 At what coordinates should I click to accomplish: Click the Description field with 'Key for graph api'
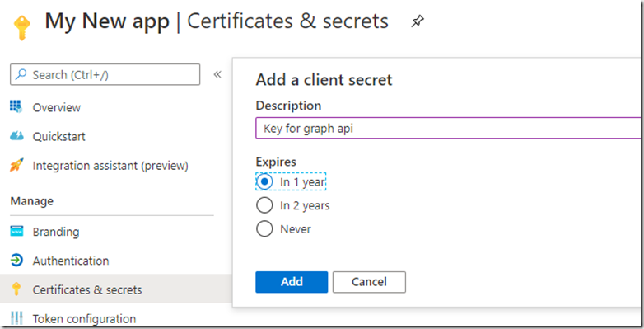coord(448,129)
